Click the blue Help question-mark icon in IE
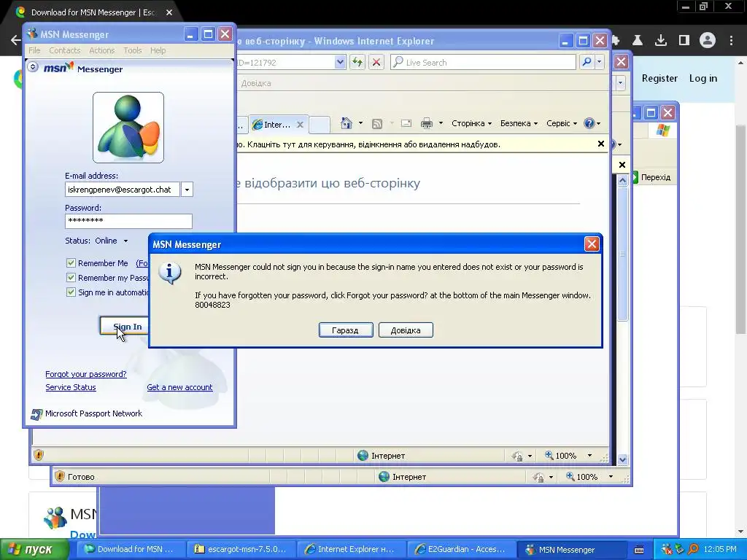This screenshot has height=560, width=747. 589,123
